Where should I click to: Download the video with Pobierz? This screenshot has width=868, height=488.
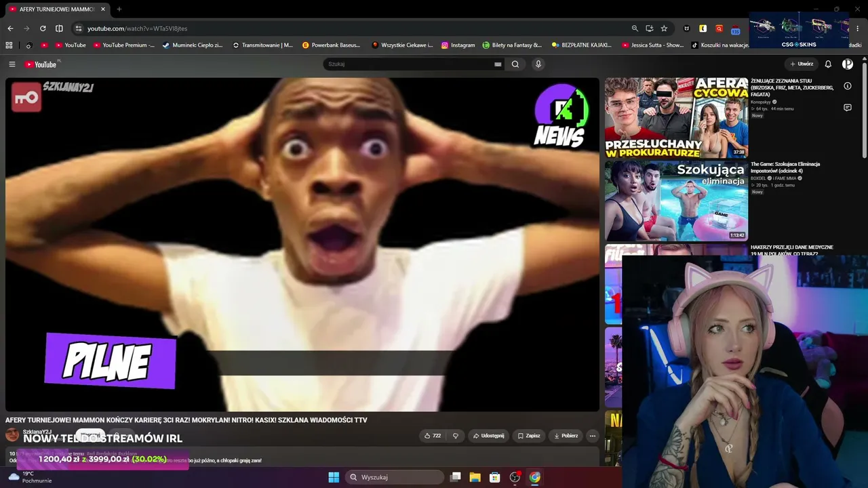coord(566,436)
